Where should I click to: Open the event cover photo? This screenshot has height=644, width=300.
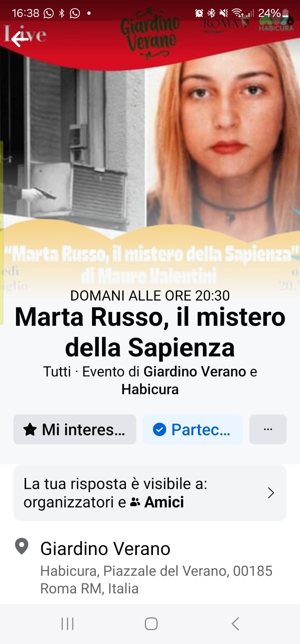150,148
